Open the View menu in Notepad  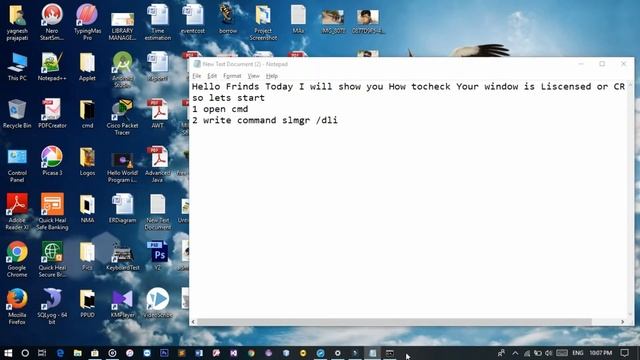pyautogui.click(x=253, y=76)
